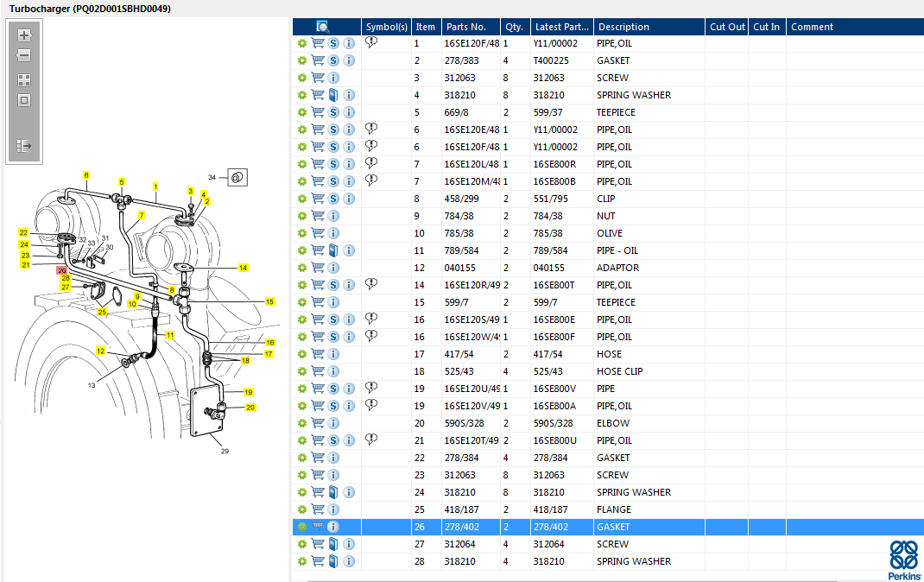Click the list-arrow export icon in diagram toolbar
The image size is (924, 582).
tap(24, 146)
